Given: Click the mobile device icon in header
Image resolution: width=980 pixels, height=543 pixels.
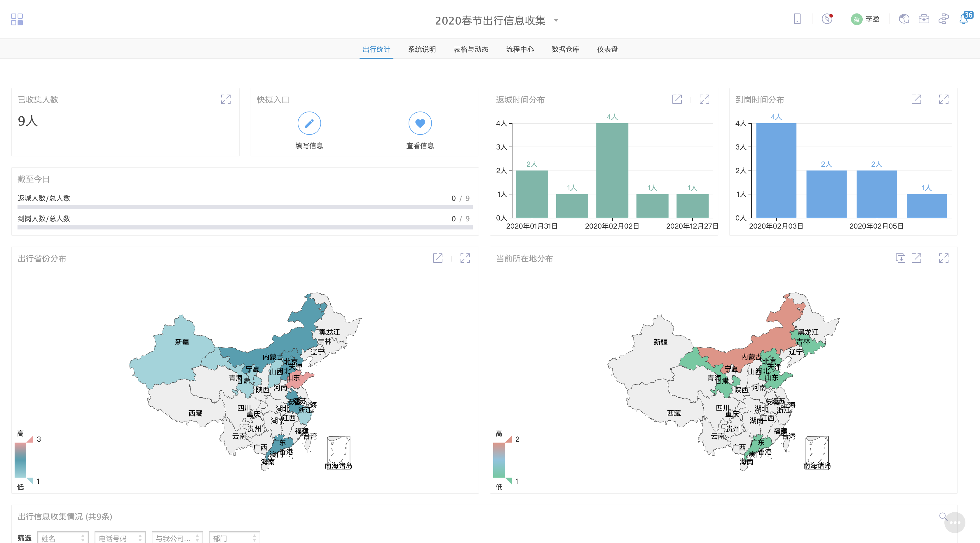Looking at the screenshot, I should coord(797,19).
